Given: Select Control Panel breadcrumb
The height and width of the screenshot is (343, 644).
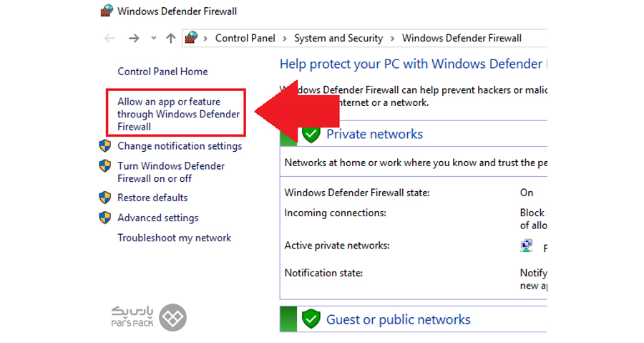Looking at the screenshot, I should tap(245, 38).
